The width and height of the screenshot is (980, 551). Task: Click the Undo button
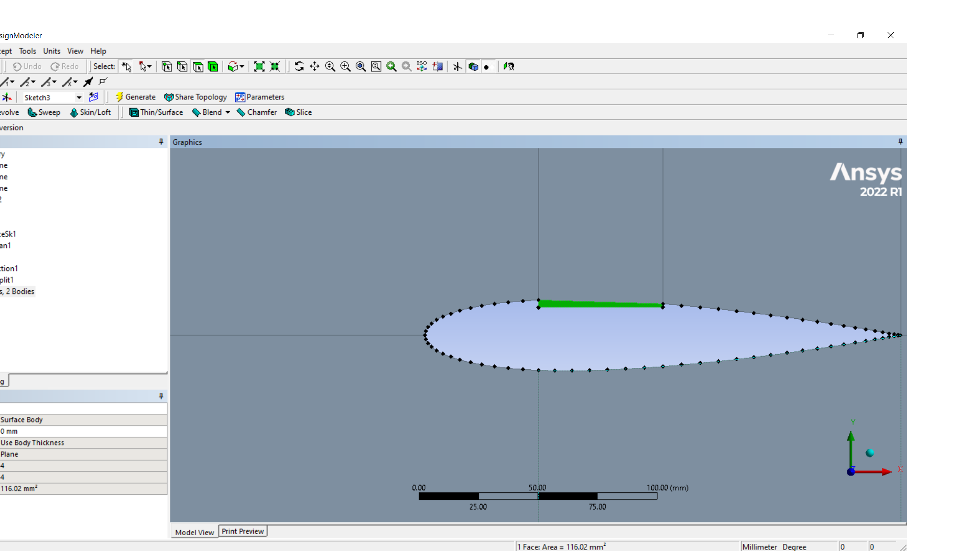tap(27, 66)
